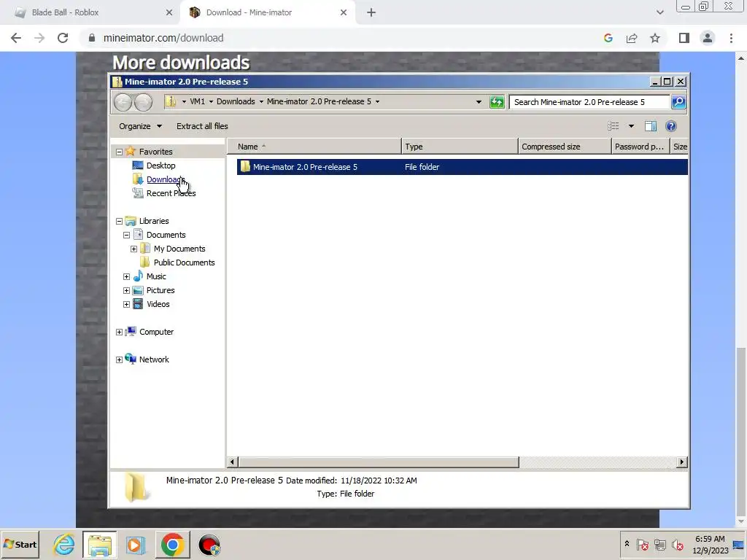Open Explorer help question mark icon
The image size is (747, 560).
pos(671,126)
